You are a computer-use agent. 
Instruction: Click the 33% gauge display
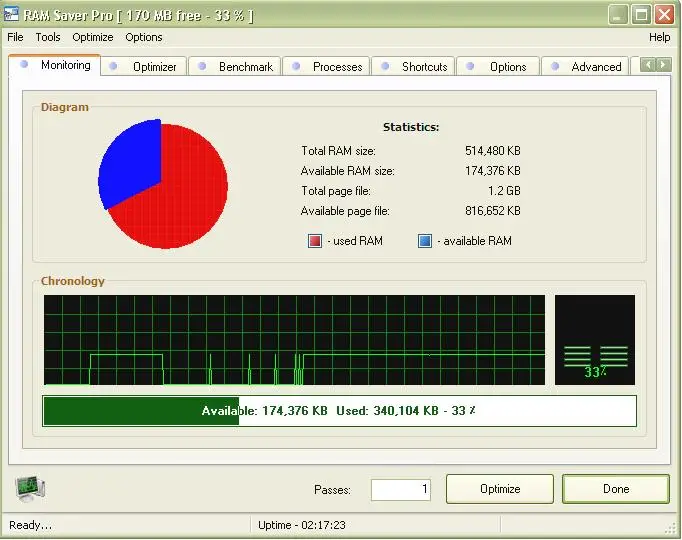pos(595,340)
